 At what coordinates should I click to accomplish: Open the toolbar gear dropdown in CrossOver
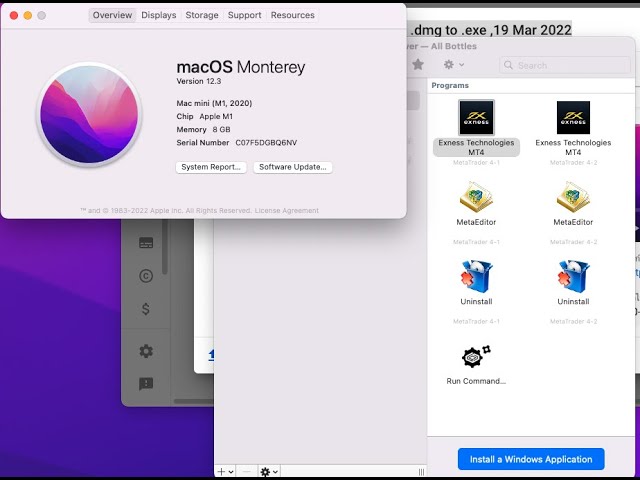click(453, 64)
